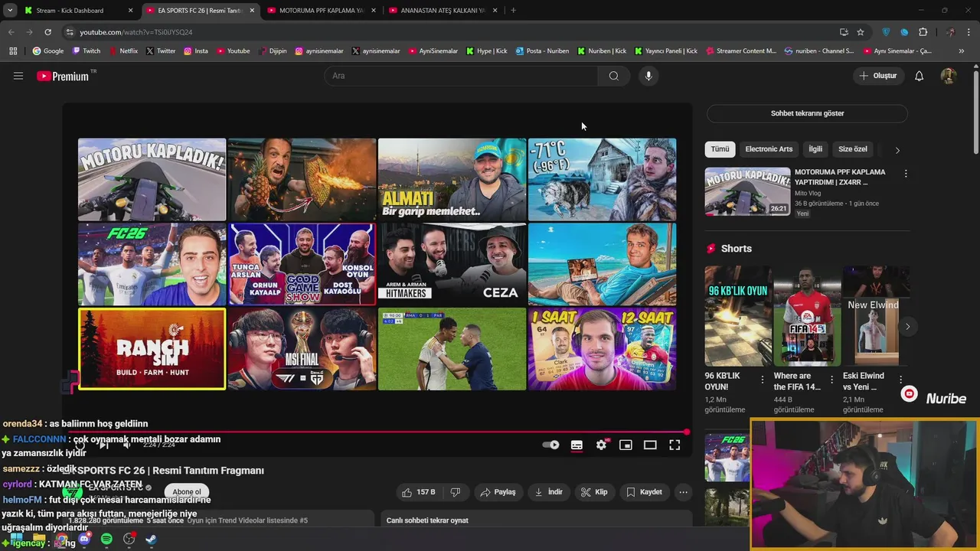Open the YouTube guide hamburger menu
Viewport: 980px width, 551px height.
pyautogui.click(x=18, y=76)
